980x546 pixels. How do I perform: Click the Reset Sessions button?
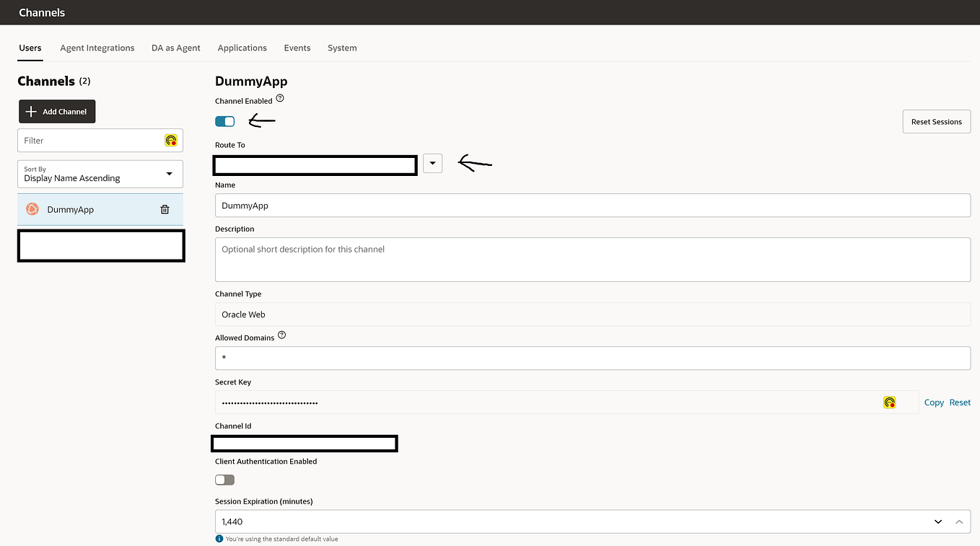(936, 121)
